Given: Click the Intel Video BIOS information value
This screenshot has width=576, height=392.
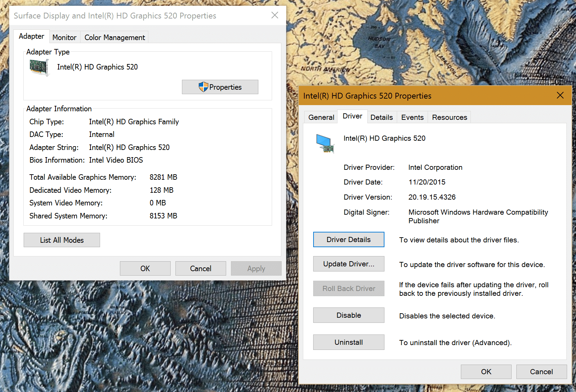Looking at the screenshot, I should pyautogui.click(x=116, y=160).
